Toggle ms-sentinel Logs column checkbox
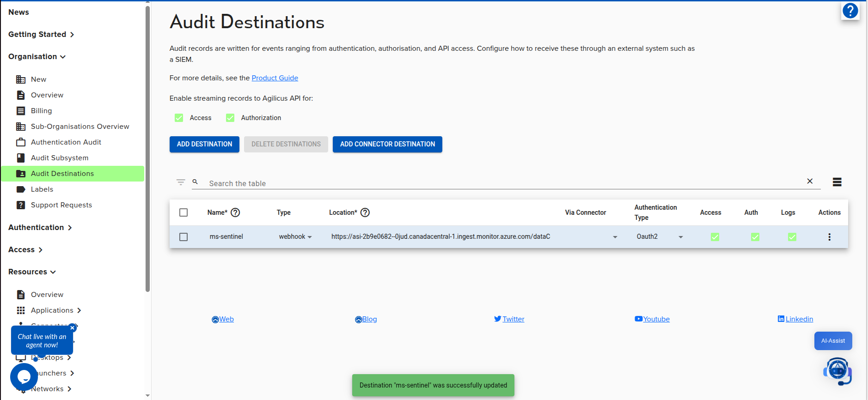Viewport: 868px width, 400px height. pyautogui.click(x=792, y=237)
